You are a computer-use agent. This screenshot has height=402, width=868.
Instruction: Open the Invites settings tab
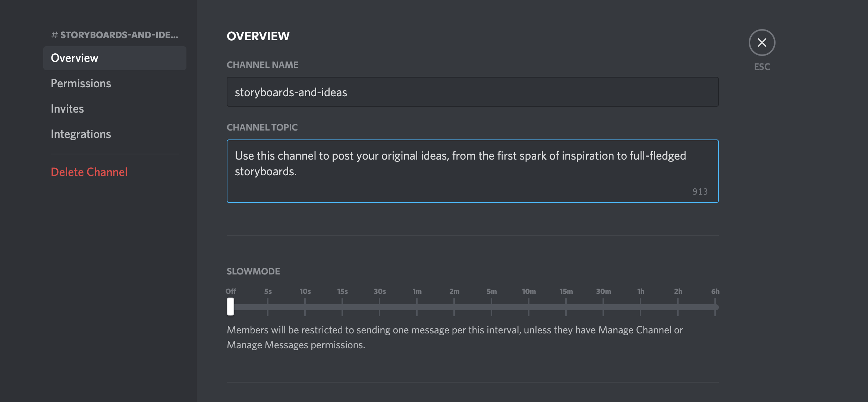pyautogui.click(x=67, y=109)
